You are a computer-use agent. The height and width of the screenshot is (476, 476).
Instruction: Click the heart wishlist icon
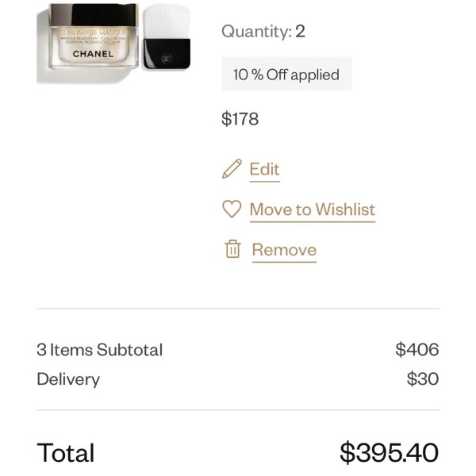click(232, 209)
